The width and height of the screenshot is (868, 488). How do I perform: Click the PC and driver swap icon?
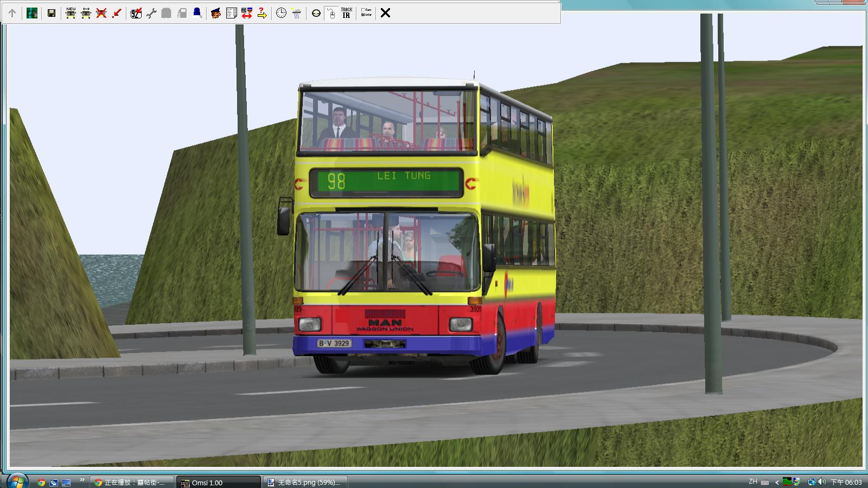pyautogui.click(x=247, y=13)
